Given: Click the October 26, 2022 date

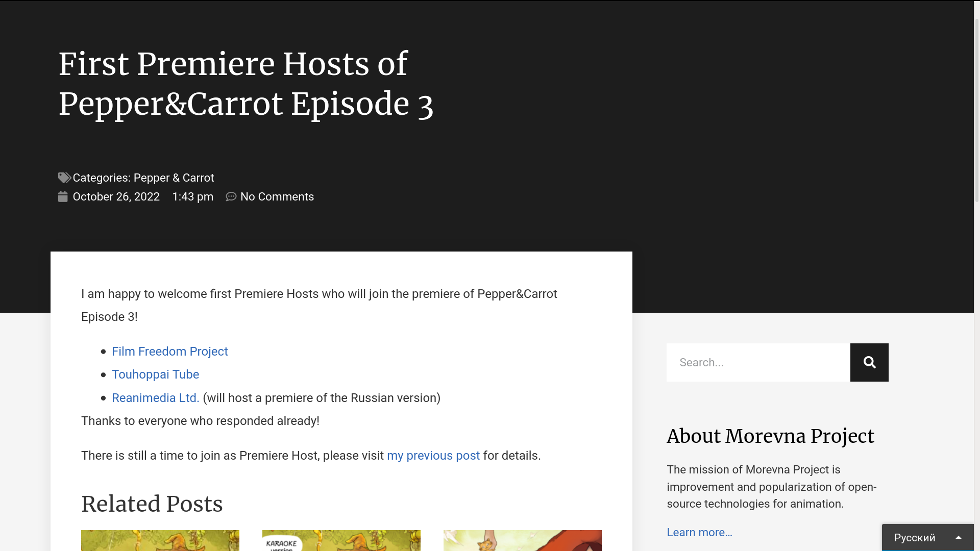Looking at the screenshot, I should [x=116, y=197].
